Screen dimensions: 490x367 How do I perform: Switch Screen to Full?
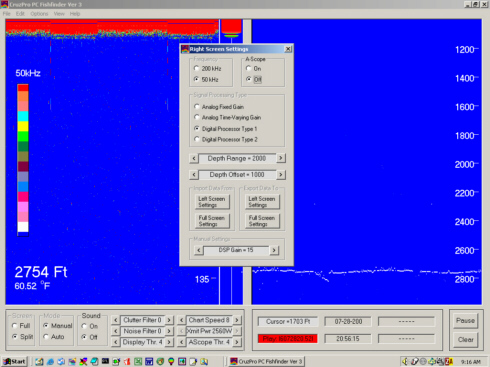click(21, 326)
